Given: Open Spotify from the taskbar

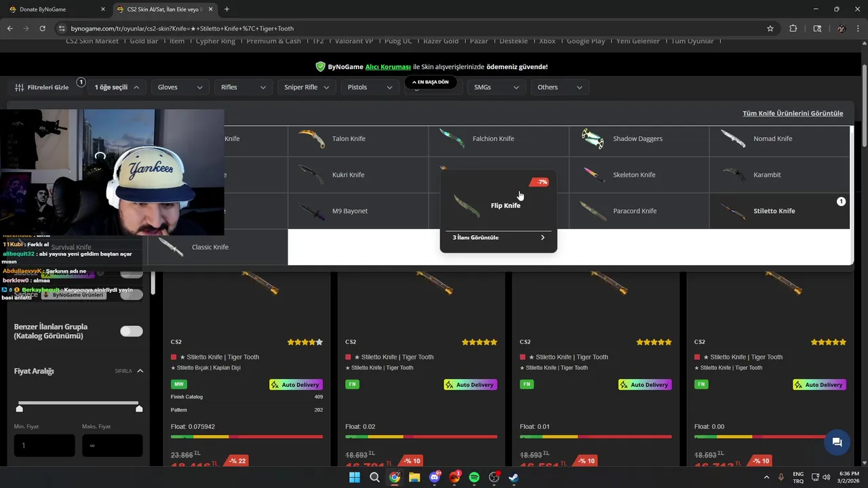Looking at the screenshot, I should (474, 477).
